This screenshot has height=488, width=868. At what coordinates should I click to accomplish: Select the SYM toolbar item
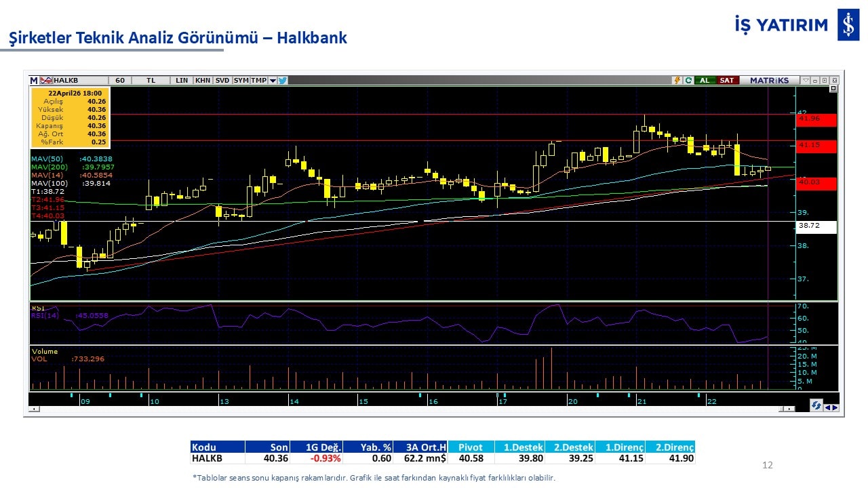241,80
